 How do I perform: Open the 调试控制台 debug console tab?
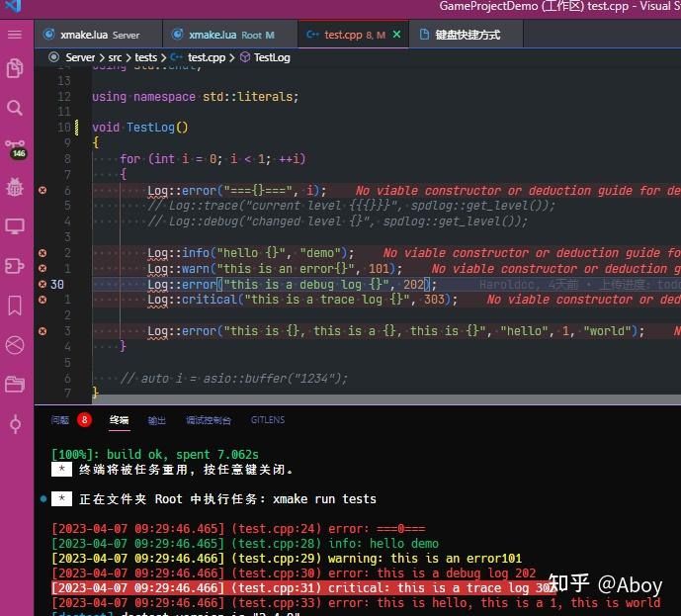(208, 420)
